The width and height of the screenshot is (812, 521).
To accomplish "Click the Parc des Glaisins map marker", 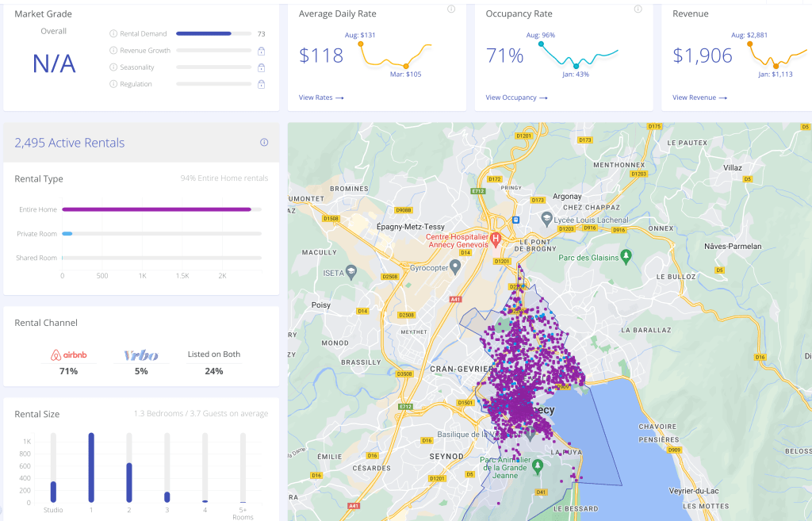I will 626,255.
